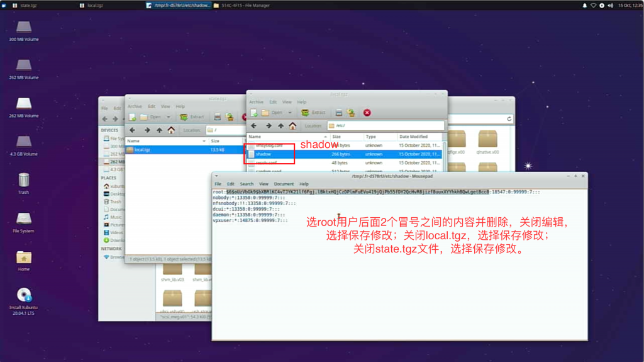Click the add files icon in state.tgz toolbar
The width and height of the screenshot is (644, 362).
pos(230,117)
